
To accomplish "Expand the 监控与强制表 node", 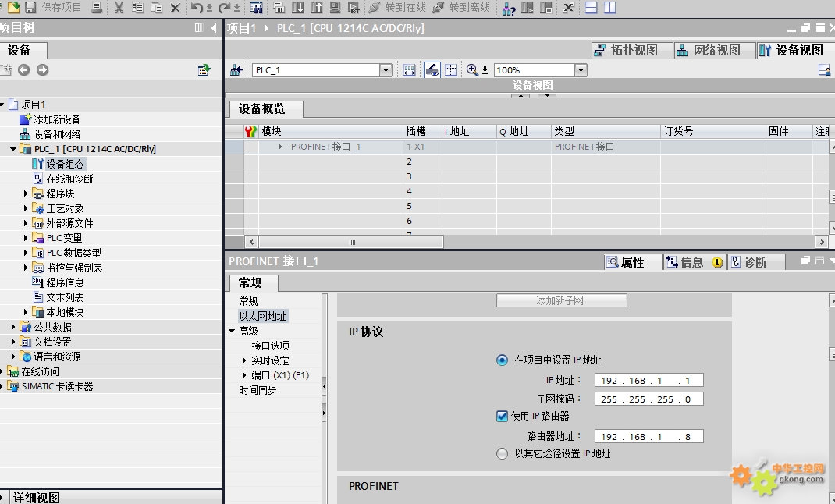I will (26, 268).
